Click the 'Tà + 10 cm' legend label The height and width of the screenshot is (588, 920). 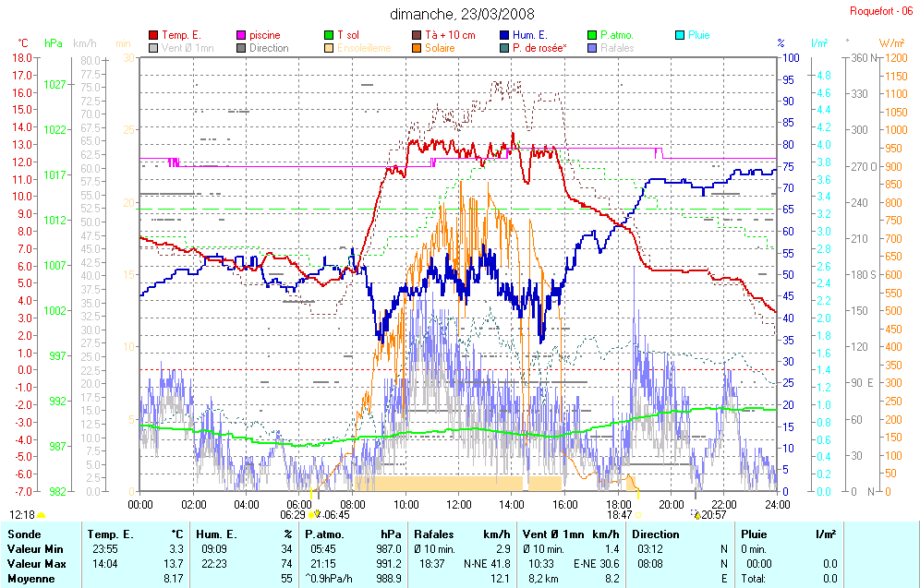click(450, 35)
